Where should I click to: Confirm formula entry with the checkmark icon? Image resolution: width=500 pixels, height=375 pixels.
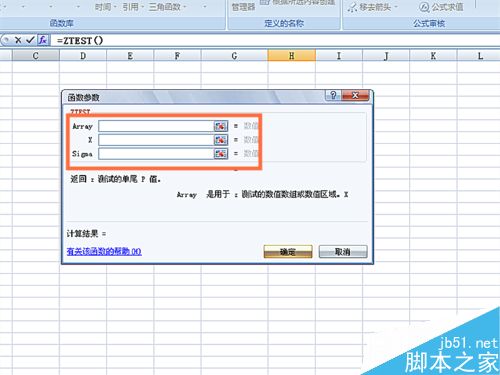[x=30, y=40]
